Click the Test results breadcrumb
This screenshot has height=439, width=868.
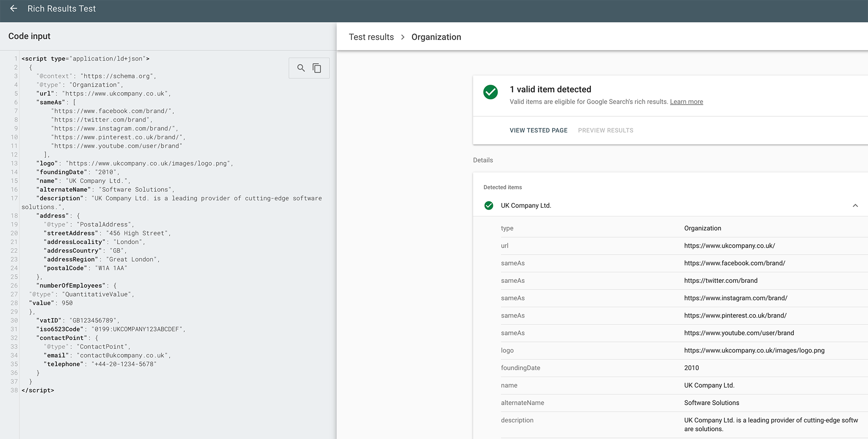372,37
